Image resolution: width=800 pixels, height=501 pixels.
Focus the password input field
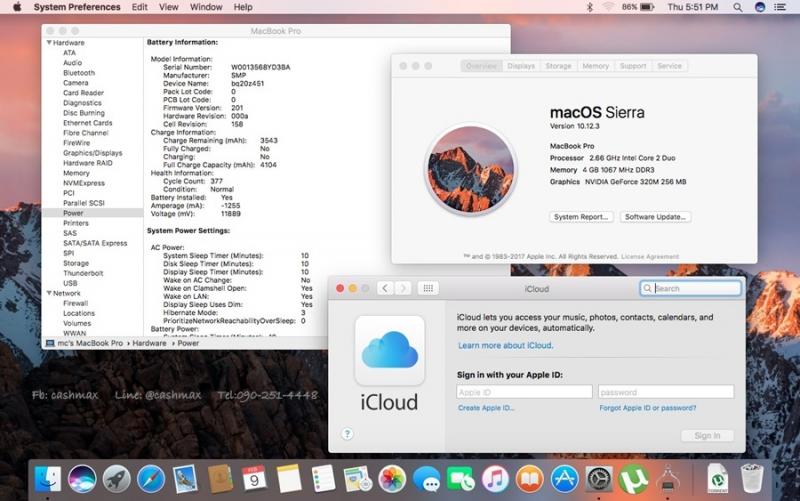coord(666,392)
